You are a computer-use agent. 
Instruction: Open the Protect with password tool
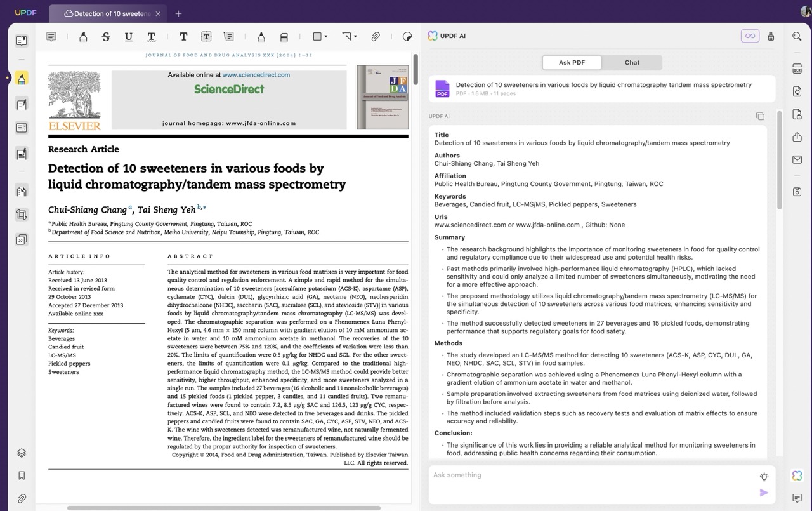(797, 114)
